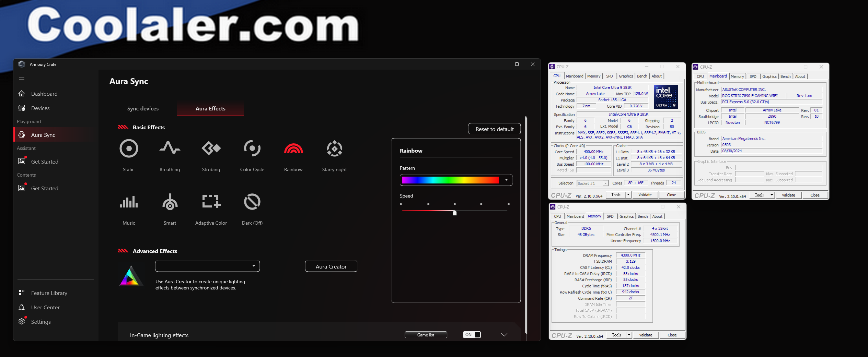The height and width of the screenshot is (357, 868).
Task: Select the Music effect icon
Action: [129, 202]
